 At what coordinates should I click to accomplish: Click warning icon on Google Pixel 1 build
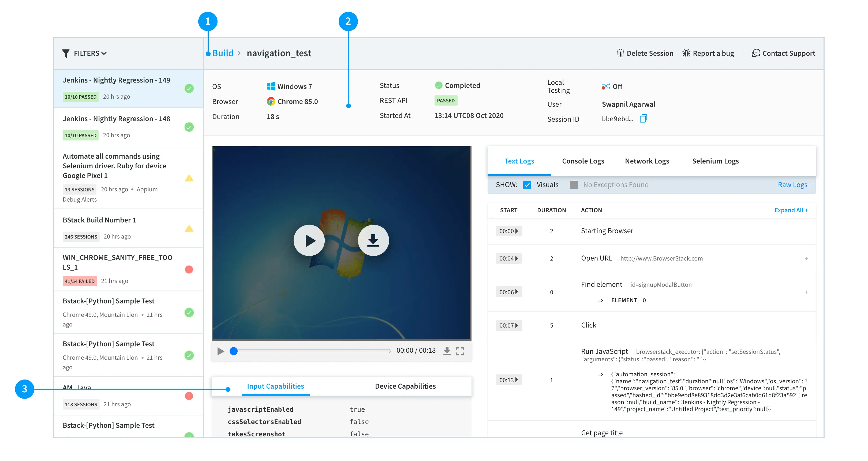coord(189,178)
